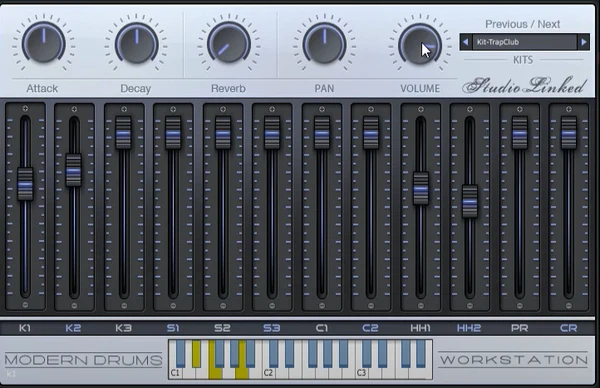
Task: Select the C1 channel label in the channel strip
Action: 322,328
